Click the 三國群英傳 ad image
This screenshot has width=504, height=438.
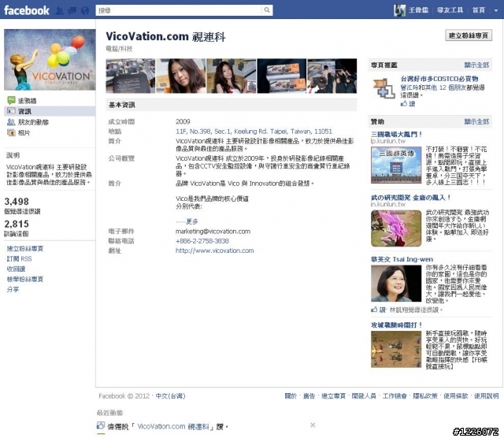(x=396, y=165)
